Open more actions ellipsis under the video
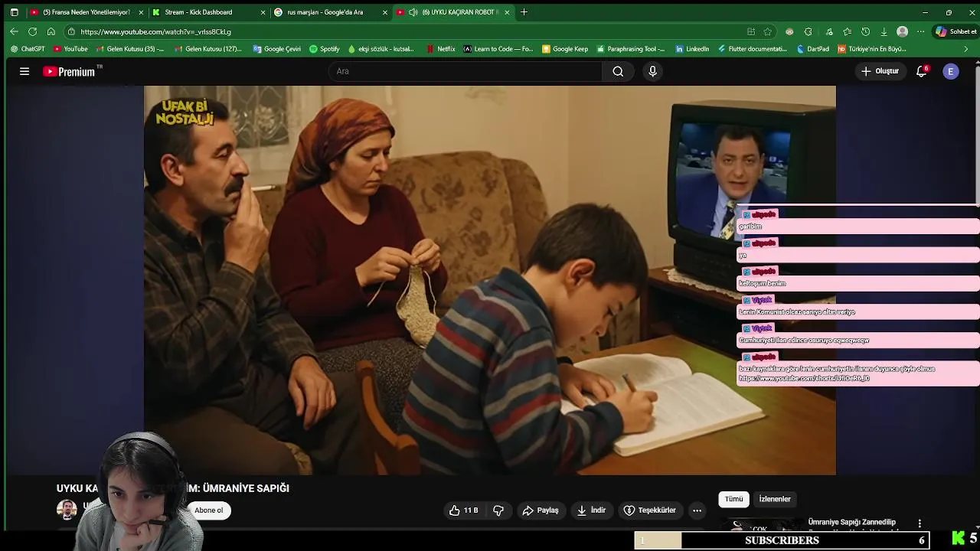Image resolution: width=980 pixels, height=551 pixels. click(x=697, y=510)
